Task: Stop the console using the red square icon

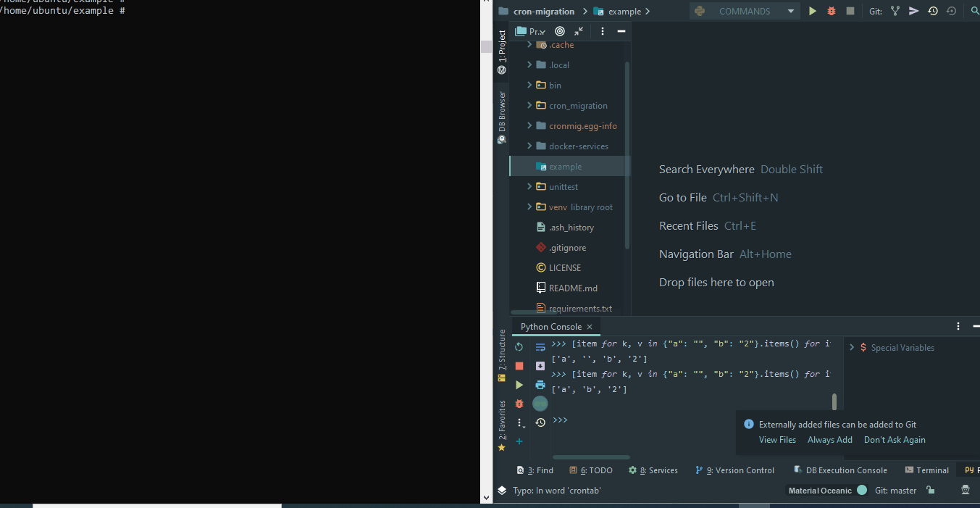Action: pyautogui.click(x=519, y=366)
